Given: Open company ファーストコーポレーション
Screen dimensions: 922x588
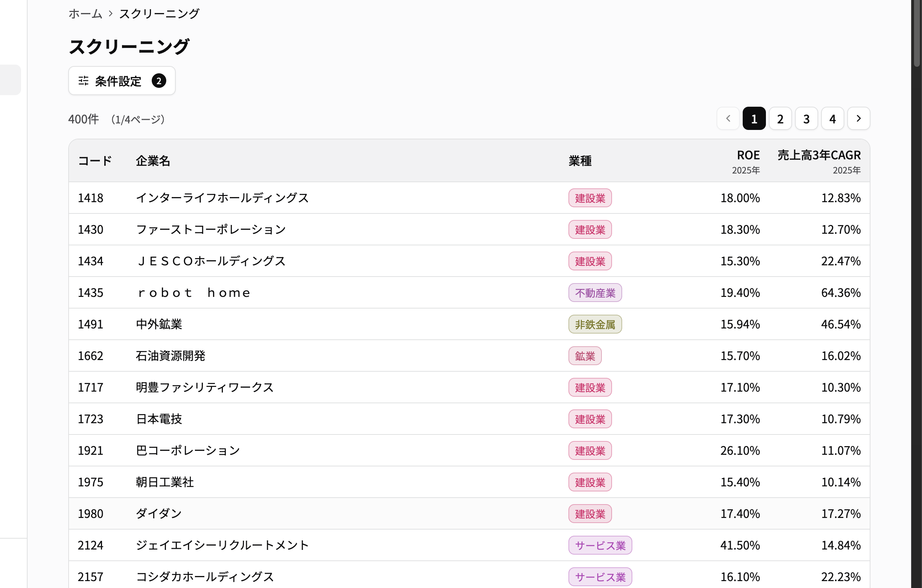Looking at the screenshot, I should click(211, 230).
